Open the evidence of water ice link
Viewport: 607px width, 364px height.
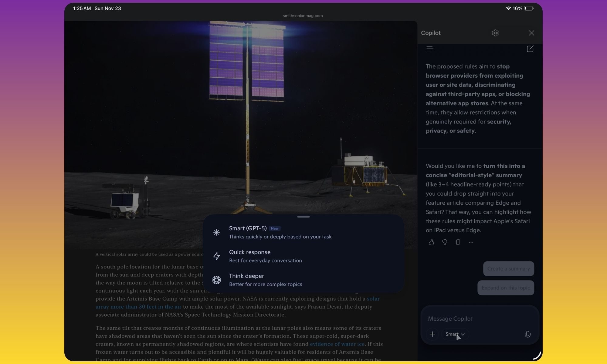(x=337, y=344)
